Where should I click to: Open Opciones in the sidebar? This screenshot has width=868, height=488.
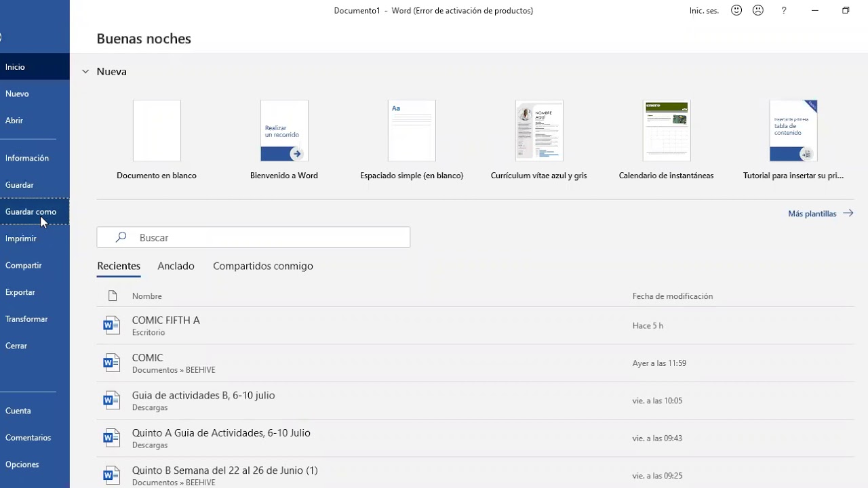click(x=35, y=464)
